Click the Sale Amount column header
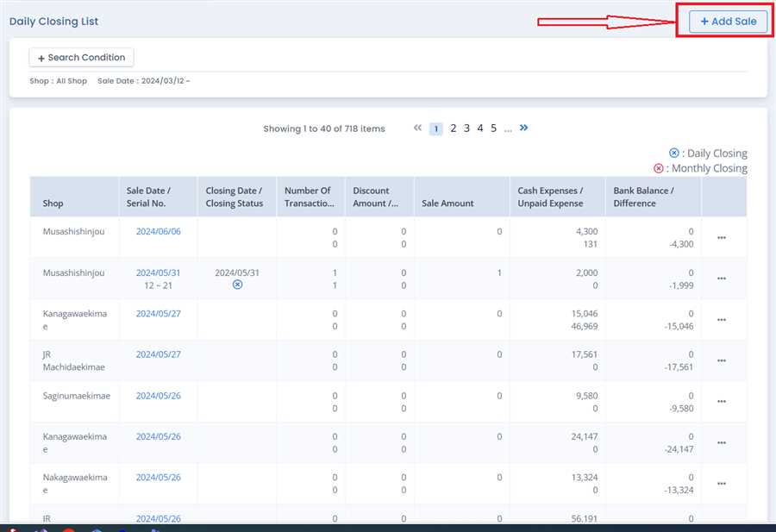The height and width of the screenshot is (532, 776). 447,203
